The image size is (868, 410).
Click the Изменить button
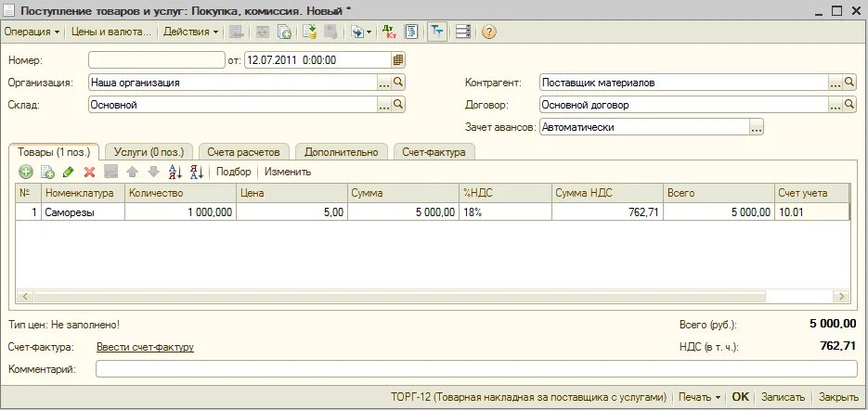pyautogui.click(x=288, y=173)
